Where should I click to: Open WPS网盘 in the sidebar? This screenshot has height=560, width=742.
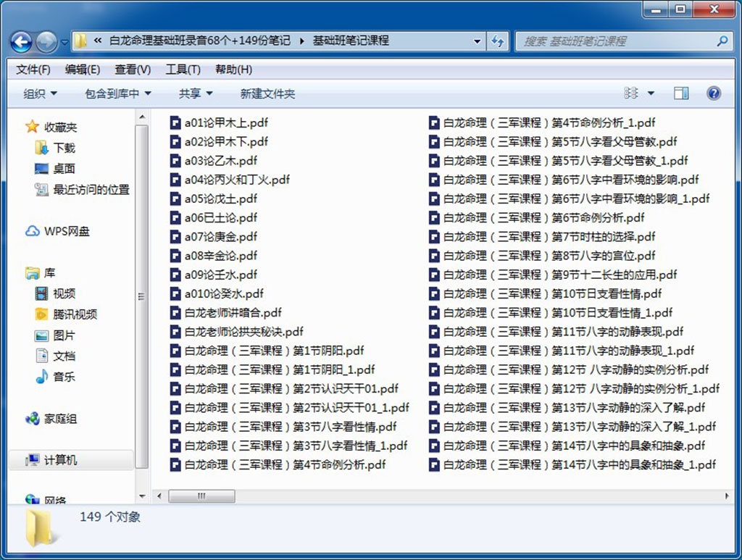click(x=57, y=231)
